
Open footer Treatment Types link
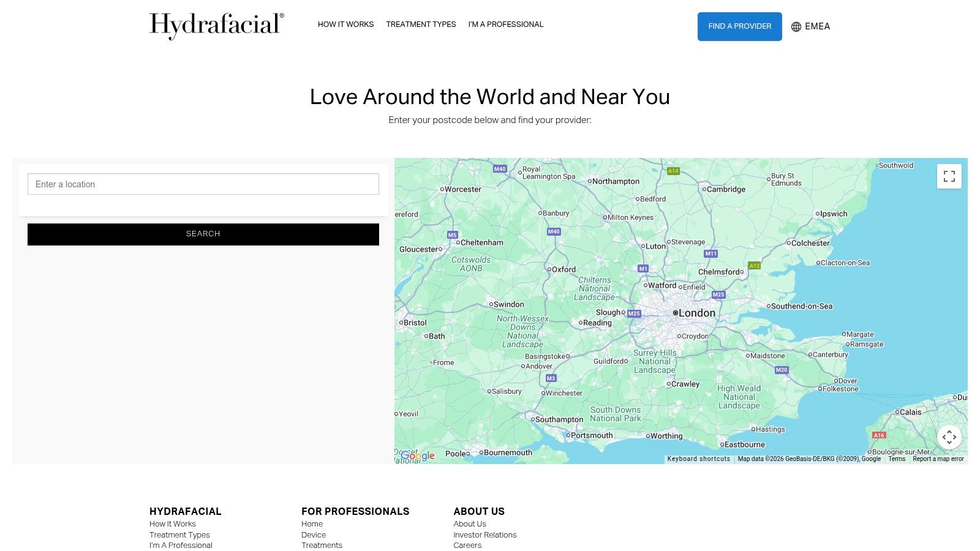179,535
